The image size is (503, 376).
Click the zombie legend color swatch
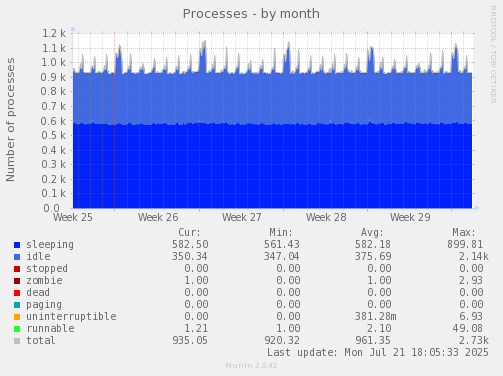pos(17,281)
